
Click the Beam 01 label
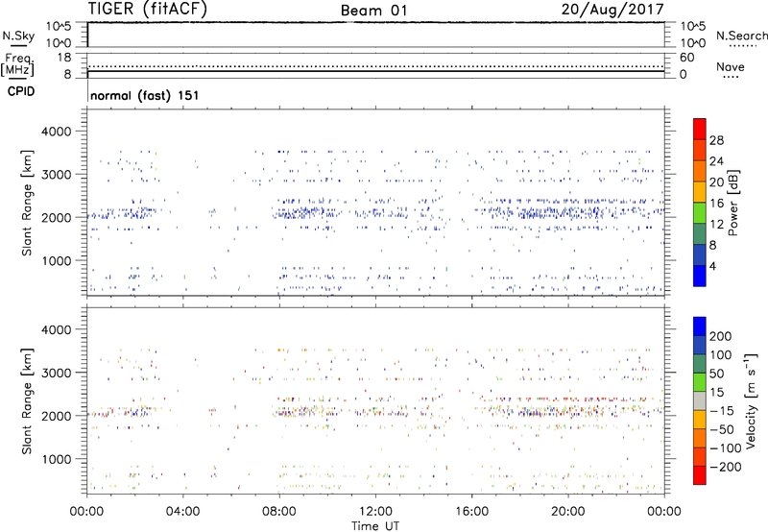tap(374, 11)
